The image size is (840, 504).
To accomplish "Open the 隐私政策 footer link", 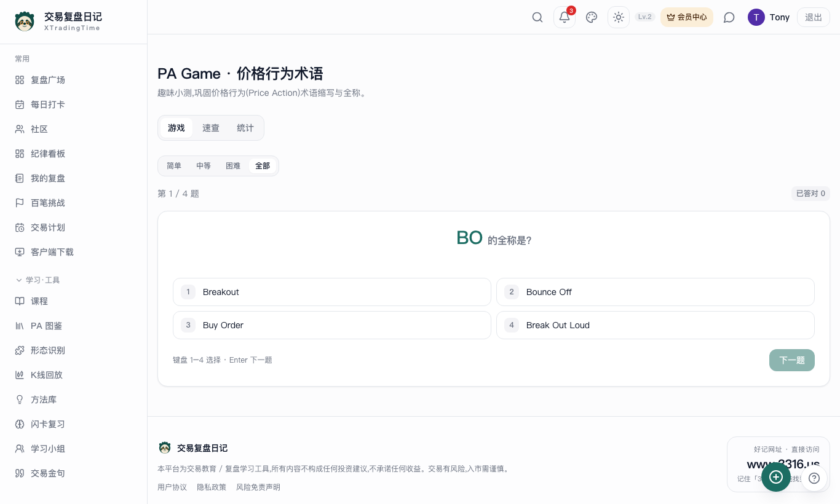I will [212, 487].
